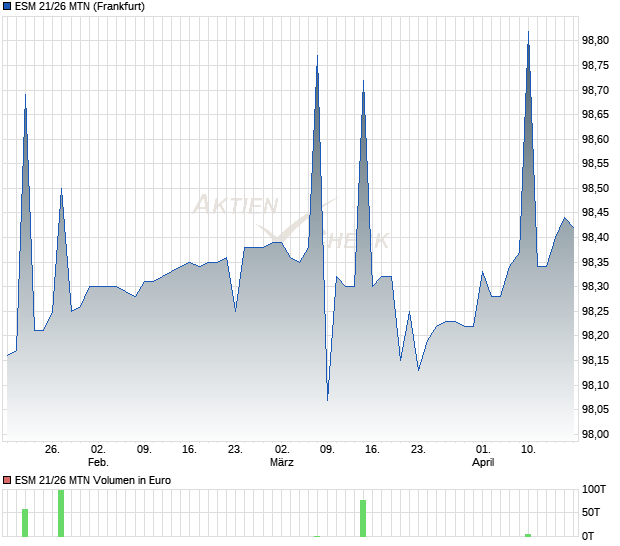Click the small green volume bar under 10. April
The width and height of the screenshot is (620, 546).
(528, 535)
